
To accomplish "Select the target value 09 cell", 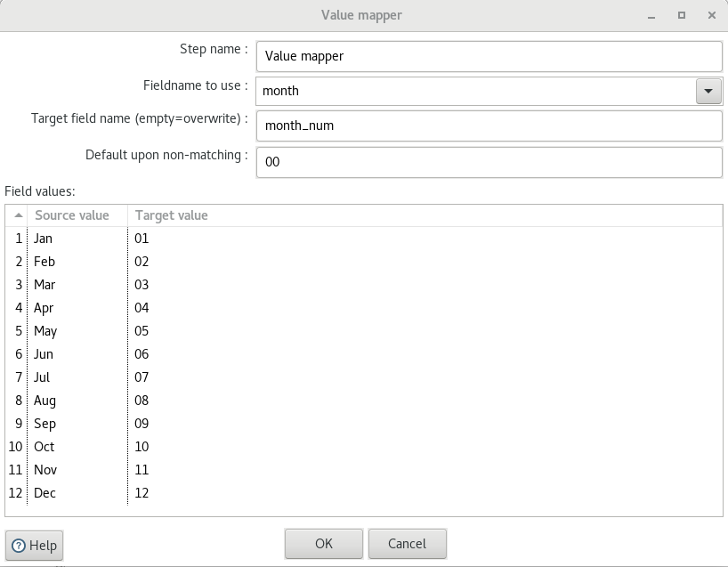I will tap(425, 423).
